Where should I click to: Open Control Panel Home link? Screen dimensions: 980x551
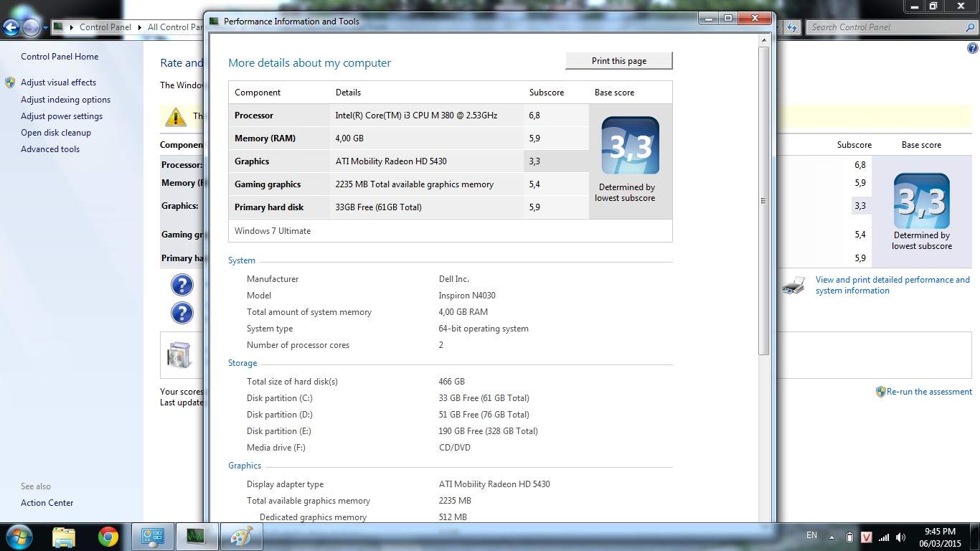coord(60,57)
